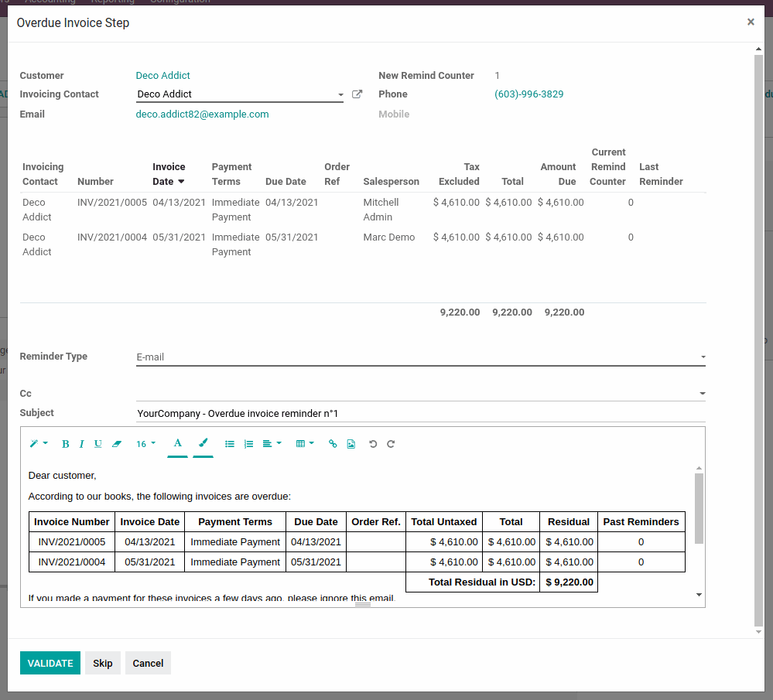Open font color A picker
This screenshot has width=773, height=700.
[x=177, y=443]
